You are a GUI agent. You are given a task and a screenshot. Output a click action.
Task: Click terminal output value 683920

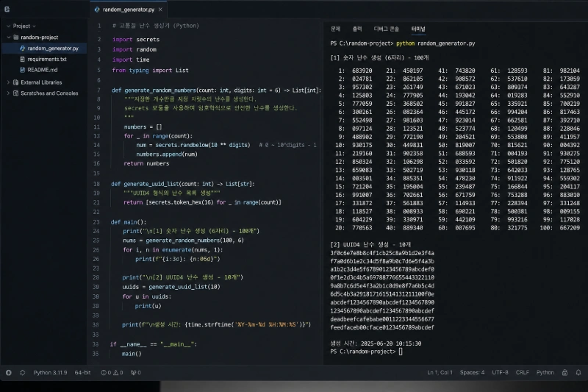click(362, 71)
